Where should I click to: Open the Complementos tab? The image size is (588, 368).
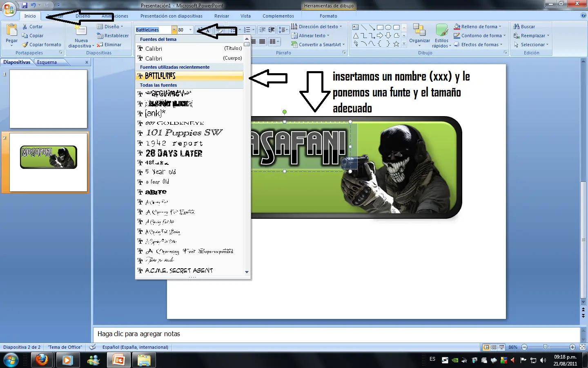278,16
